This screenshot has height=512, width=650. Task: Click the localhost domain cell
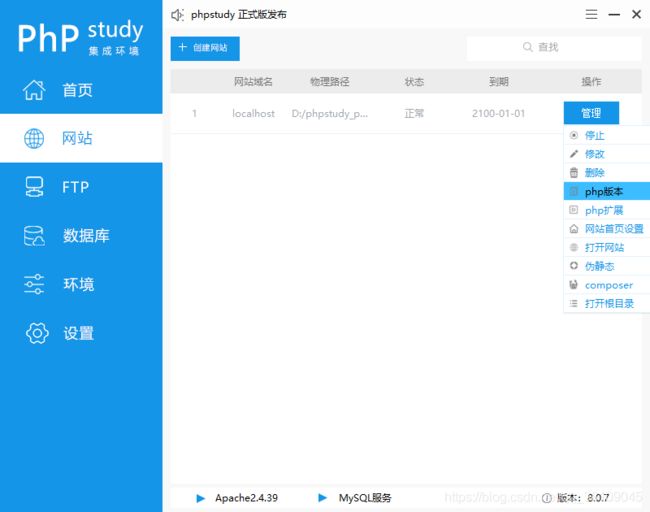tap(253, 114)
